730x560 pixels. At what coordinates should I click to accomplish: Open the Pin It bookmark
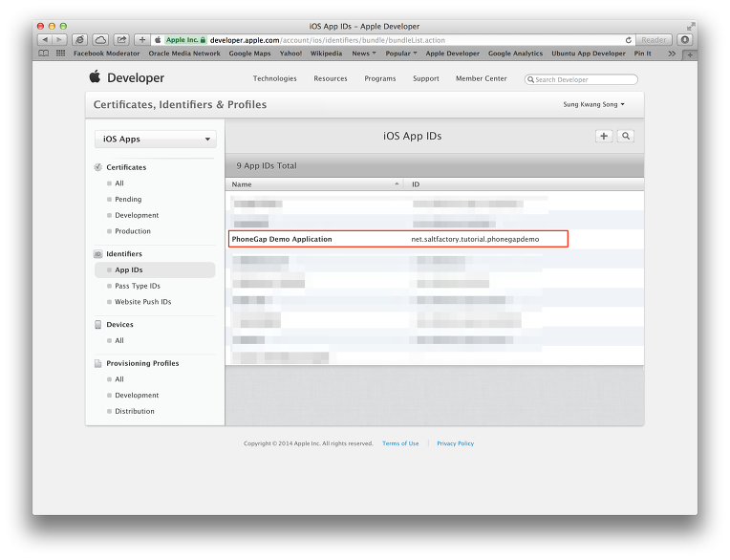pos(642,54)
